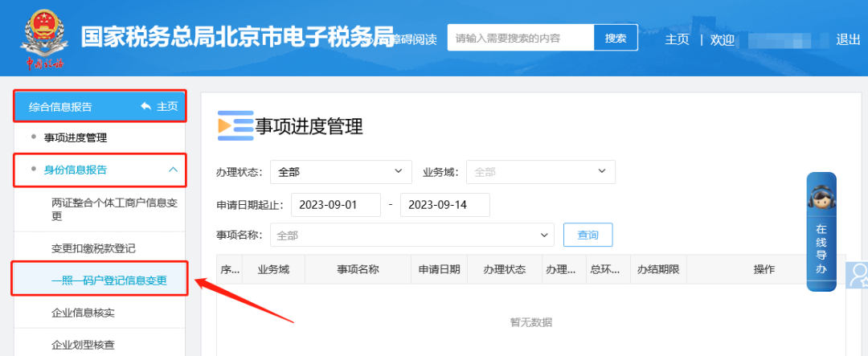The height and width of the screenshot is (356, 868).
Task: Click 退出 to log out
Action: click(848, 40)
